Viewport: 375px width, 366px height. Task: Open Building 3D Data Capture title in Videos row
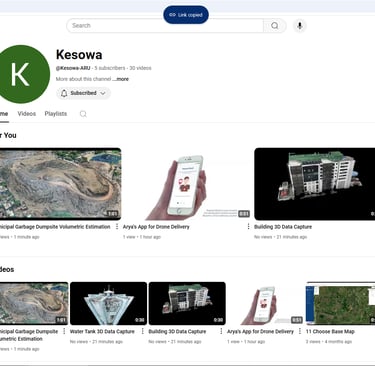click(x=177, y=331)
